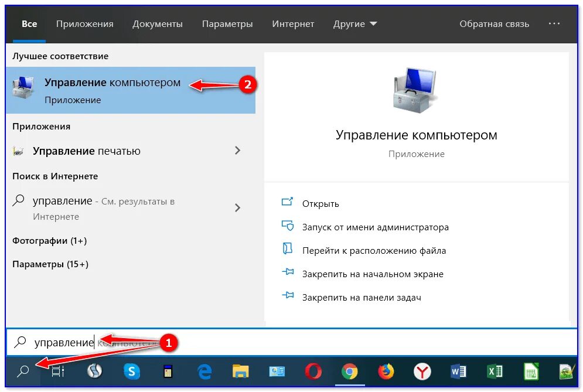Screen dimensions: 583x392
Task: Click the Управление печатью printer icon
Action: coord(18,151)
